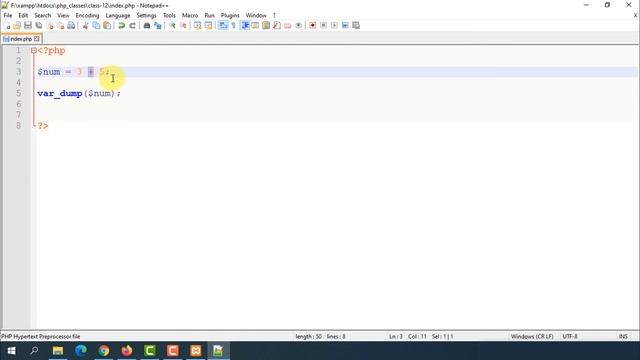Close the index.php tab

[37, 39]
